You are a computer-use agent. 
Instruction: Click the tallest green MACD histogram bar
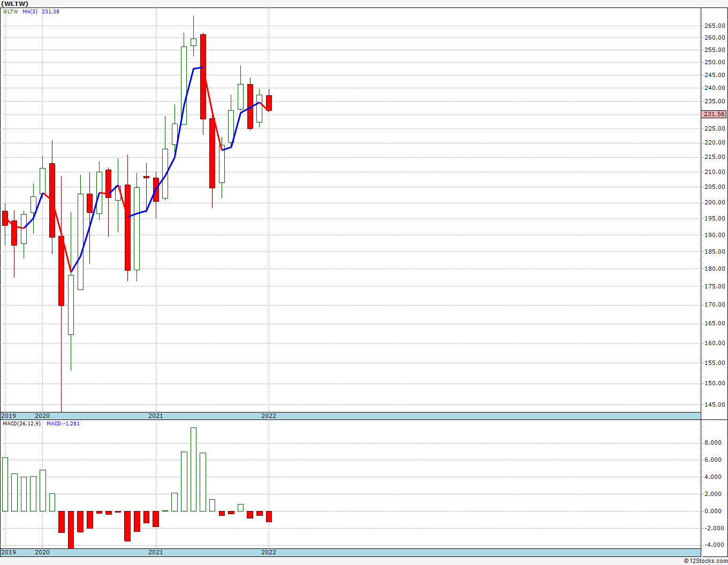click(193, 469)
